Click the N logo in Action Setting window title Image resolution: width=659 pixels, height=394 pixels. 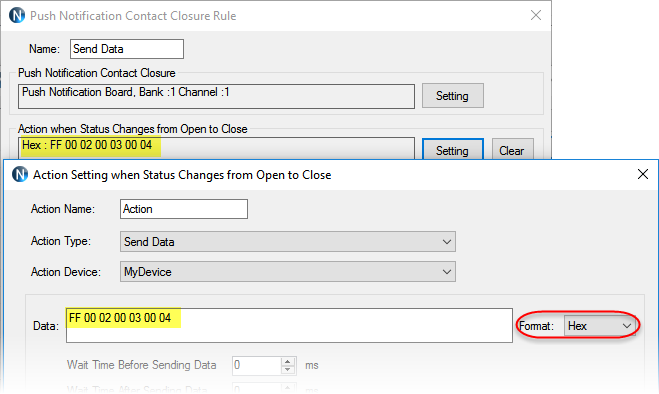click(x=20, y=175)
